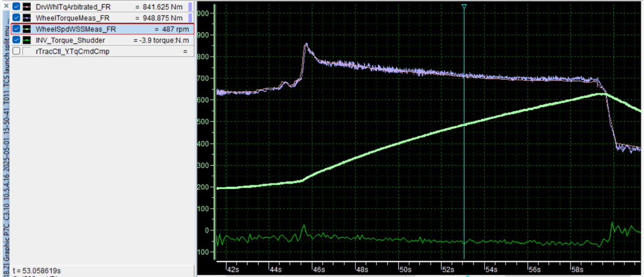Click the 44s time axis label
The height and width of the screenshot is (277, 644).
coord(276,270)
